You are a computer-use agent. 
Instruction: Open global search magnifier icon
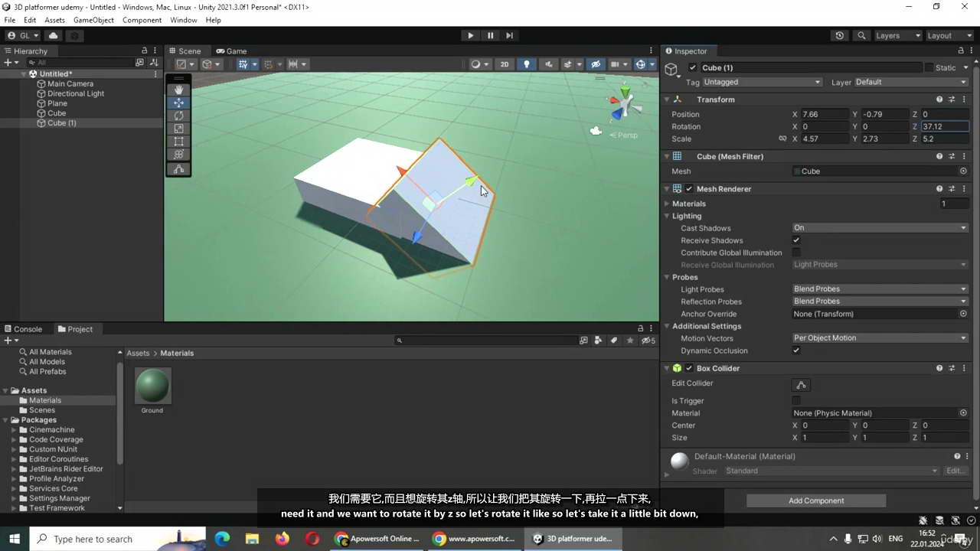point(861,35)
